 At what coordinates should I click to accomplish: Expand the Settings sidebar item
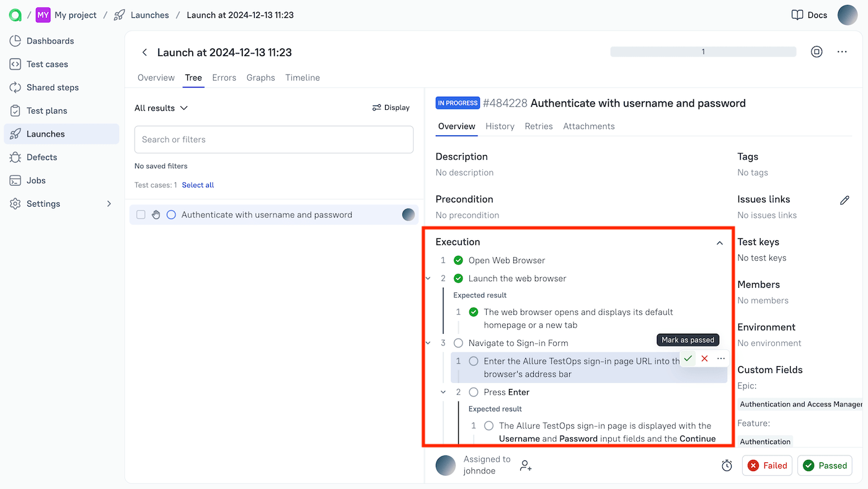[x=109, y=204]
